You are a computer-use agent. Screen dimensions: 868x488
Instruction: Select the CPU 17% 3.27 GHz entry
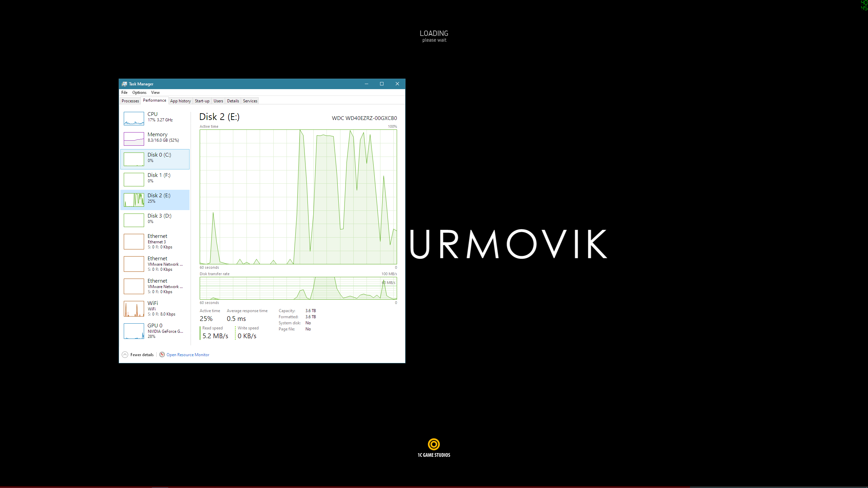click(155, 119)
